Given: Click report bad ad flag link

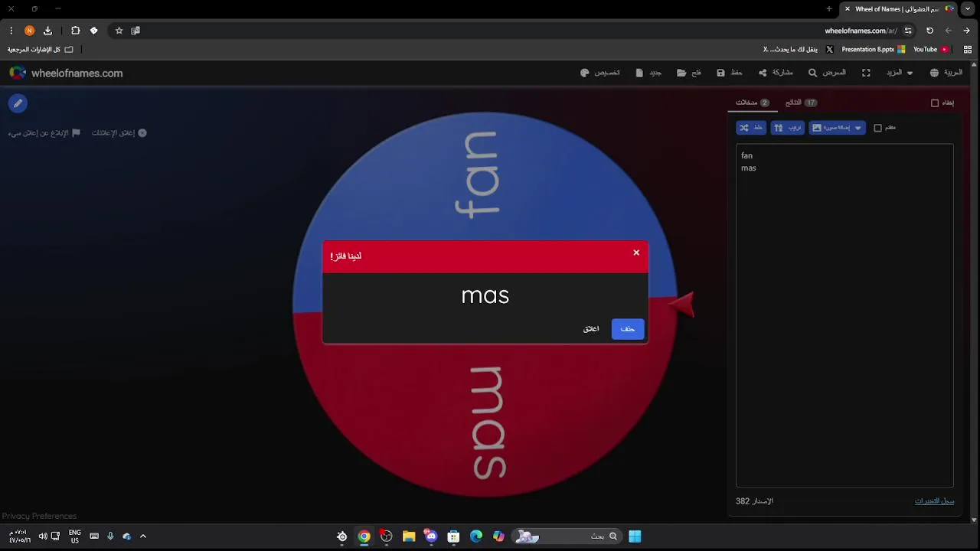Looking at the screenshot, I should pos(44,133).
